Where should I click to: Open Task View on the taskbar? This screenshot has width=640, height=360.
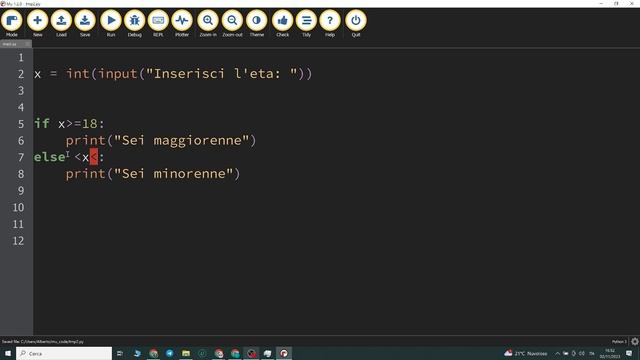pyautogui.click(x=120, y=353)
